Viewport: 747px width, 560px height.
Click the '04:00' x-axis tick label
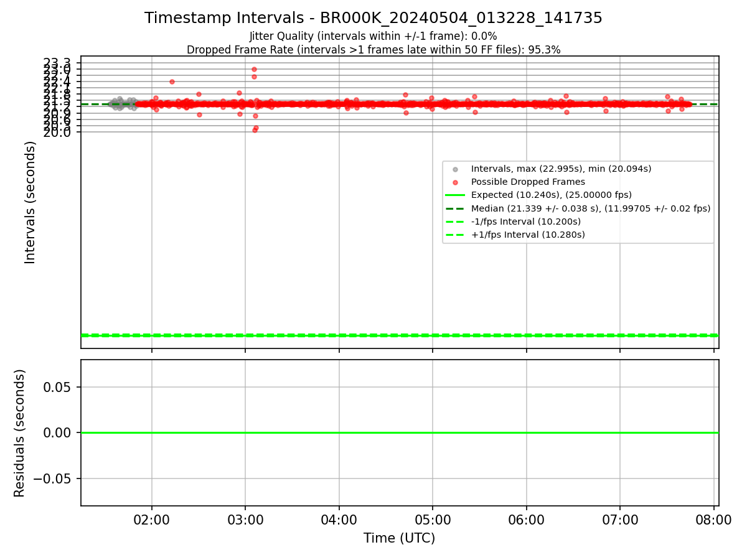(x=339, y=520)
